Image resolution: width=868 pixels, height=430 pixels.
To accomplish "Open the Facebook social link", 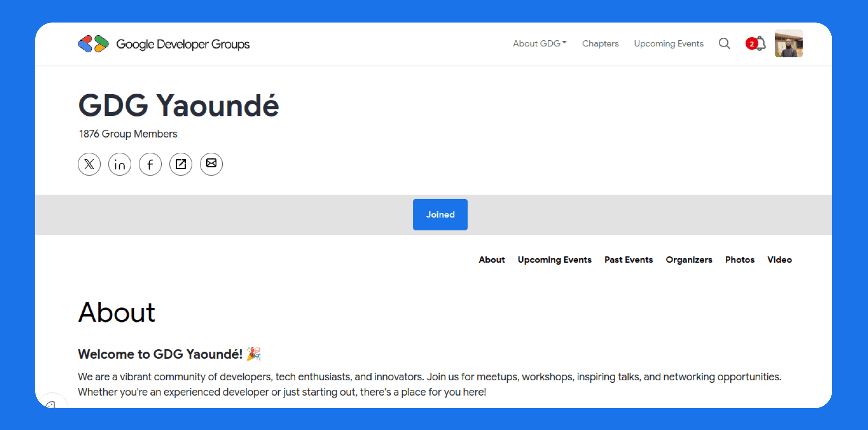I will point(150,164).
